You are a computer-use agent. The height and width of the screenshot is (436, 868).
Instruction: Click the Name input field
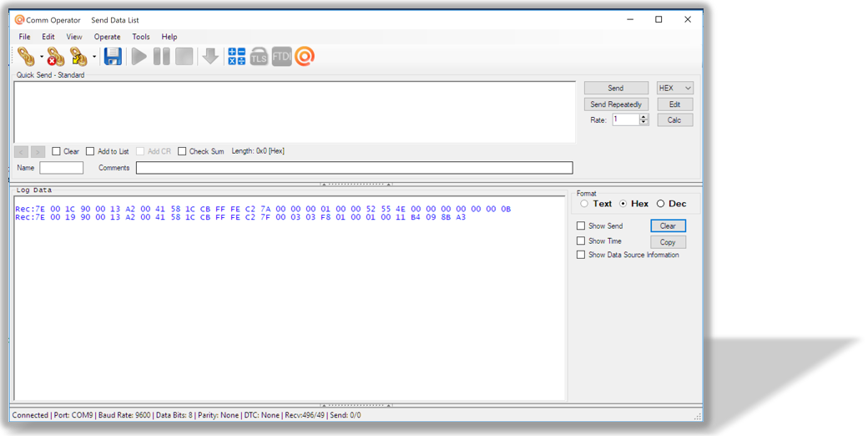point(62,168)
